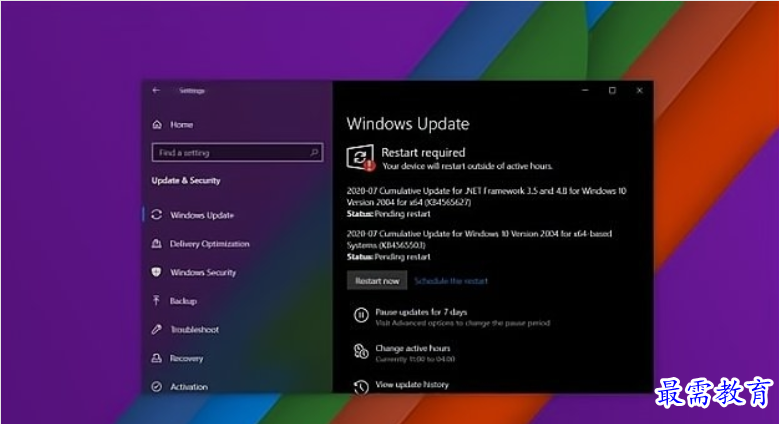Maximize the Settings window
779x424 pixels.
pyautogui.click(x=612, y=90)
